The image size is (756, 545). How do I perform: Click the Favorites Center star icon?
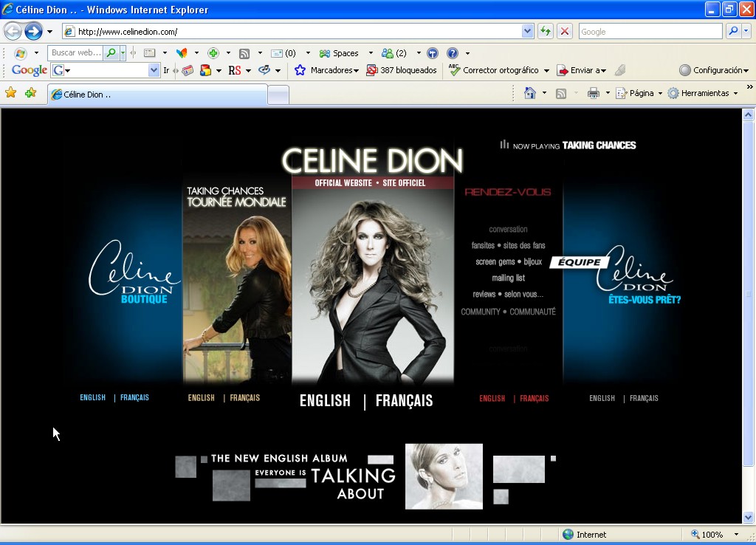(x=11, y=93)
